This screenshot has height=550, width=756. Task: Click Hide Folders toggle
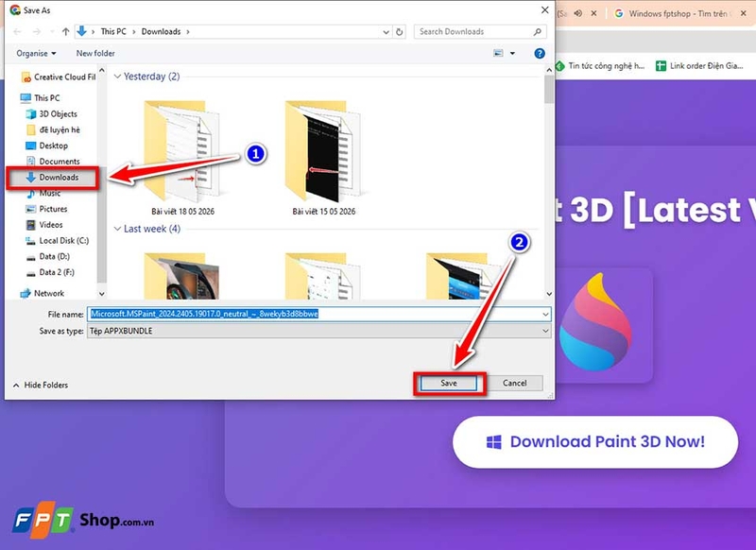click(41, 386)
